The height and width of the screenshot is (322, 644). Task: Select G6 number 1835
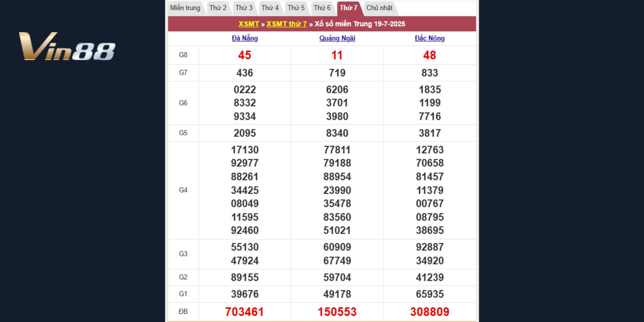pos(430,90)
